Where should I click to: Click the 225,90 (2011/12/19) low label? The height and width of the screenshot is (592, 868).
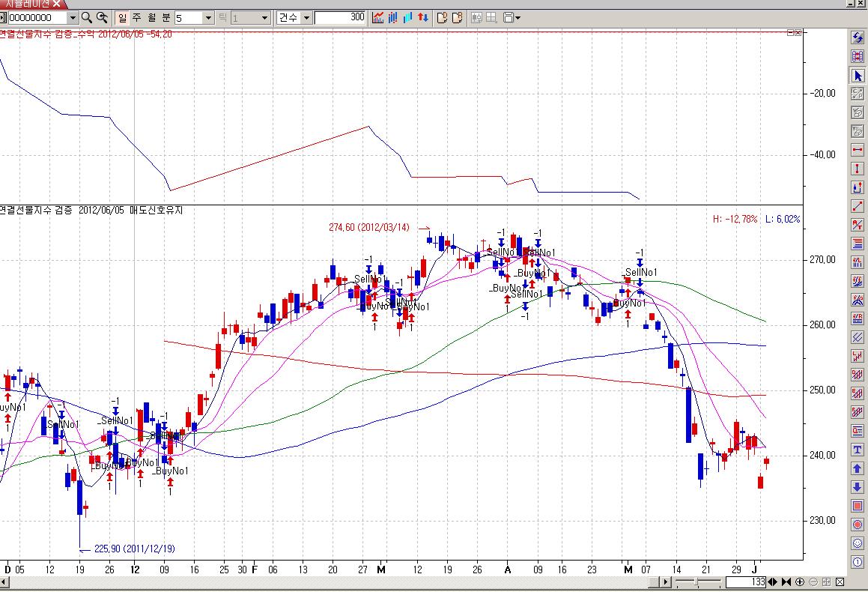click(x=135, y=549)
